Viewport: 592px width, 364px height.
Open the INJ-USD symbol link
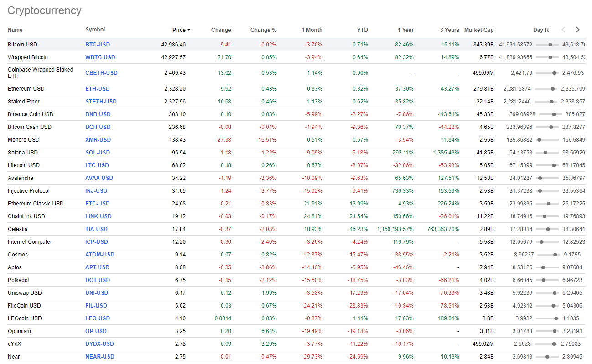[x=96, y=191]
